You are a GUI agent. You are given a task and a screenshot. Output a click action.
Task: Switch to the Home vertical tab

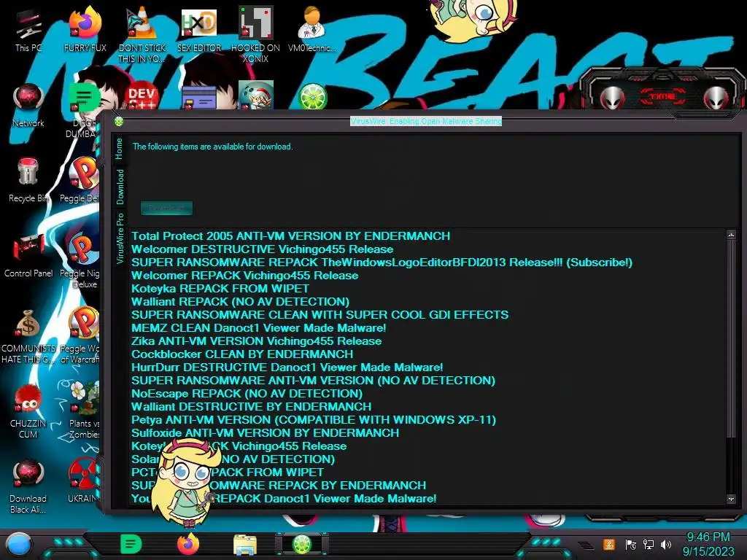(x=119, y=149)
